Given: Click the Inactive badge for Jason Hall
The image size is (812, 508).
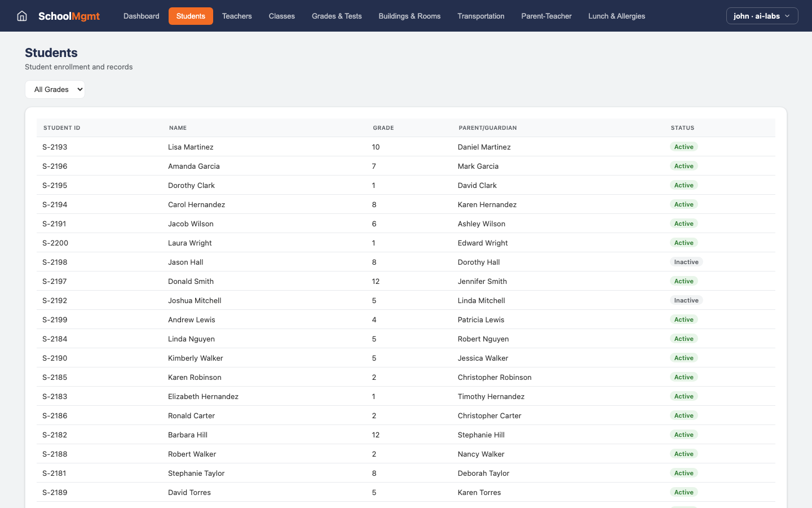Looking at the screenshot, I should [x=686, y=262].
